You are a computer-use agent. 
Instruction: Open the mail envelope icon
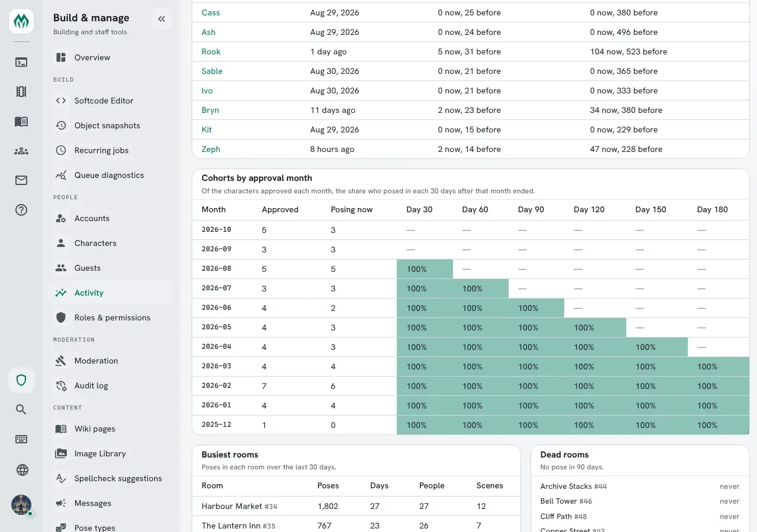(21, 180)
